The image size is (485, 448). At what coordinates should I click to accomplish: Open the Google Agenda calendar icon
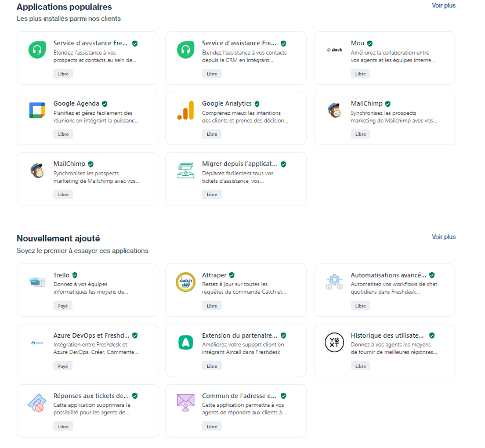(x=37, y=110)
